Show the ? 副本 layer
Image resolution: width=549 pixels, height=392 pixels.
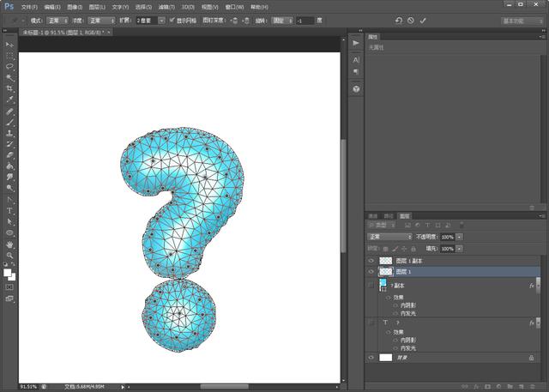point(371,286)
